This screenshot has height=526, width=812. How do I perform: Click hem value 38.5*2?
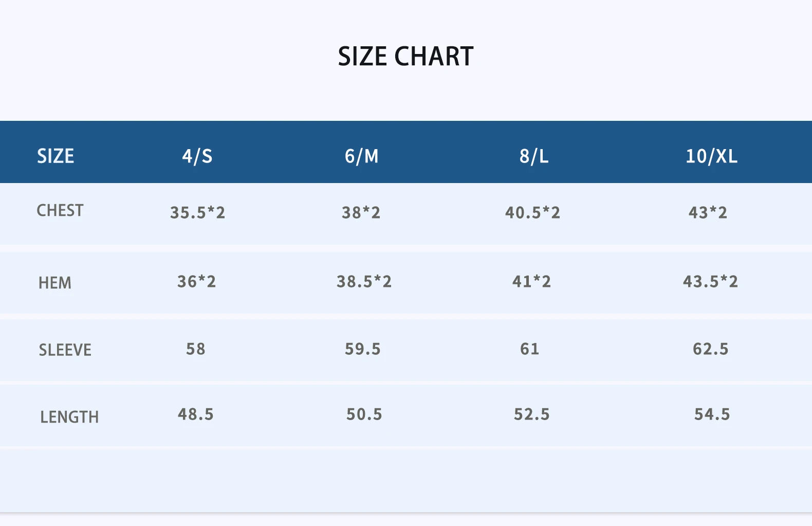(x=364, y=281)
